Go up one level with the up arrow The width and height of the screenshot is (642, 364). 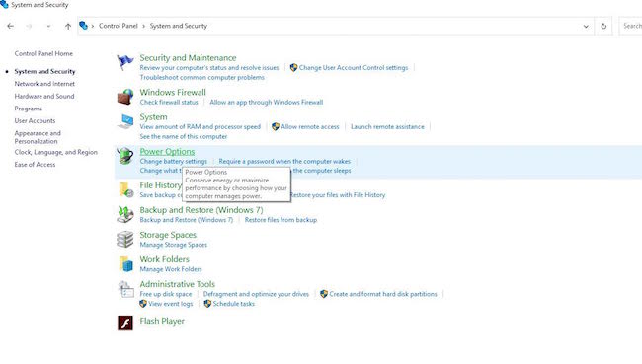click(x=68, y=26)
